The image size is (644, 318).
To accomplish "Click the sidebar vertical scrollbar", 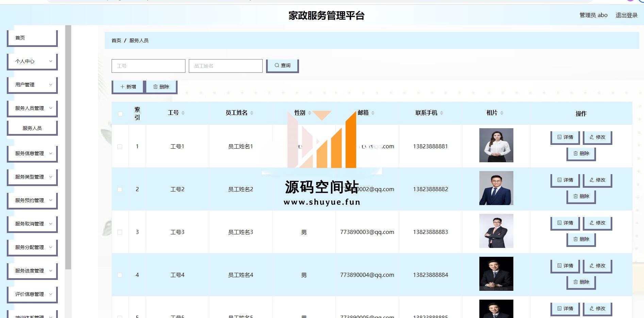I will coord(68,146).
